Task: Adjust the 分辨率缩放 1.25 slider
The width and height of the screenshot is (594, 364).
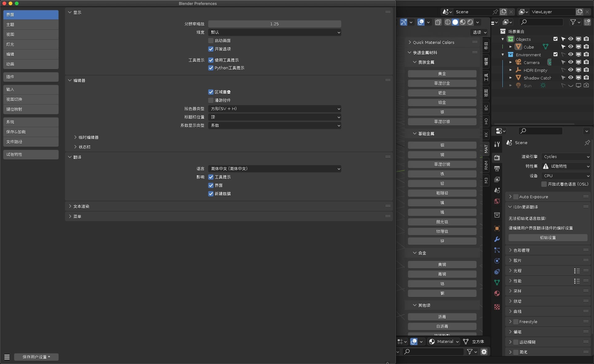Action: 274,24
